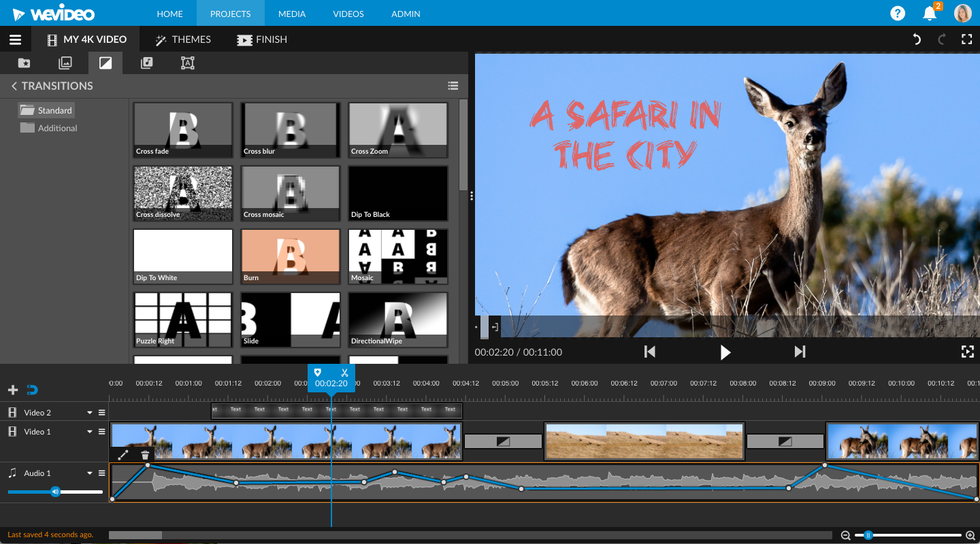Toggle the transitions list view layout
The image size is (980, 544).
click(453, 86)
